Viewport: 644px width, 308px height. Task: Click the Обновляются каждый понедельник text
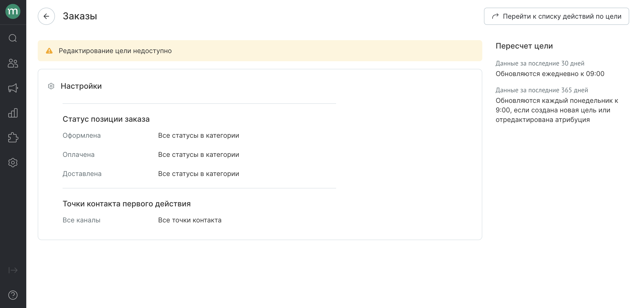(557, 110)
